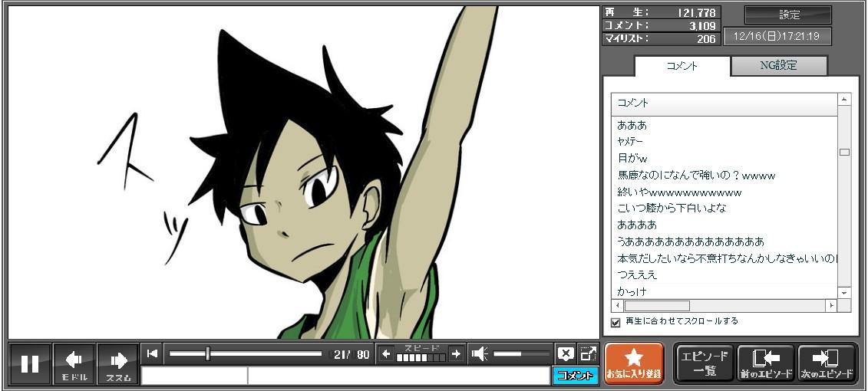Toggle 再生に合わせてスクロールする checkbox

(616, 322)
